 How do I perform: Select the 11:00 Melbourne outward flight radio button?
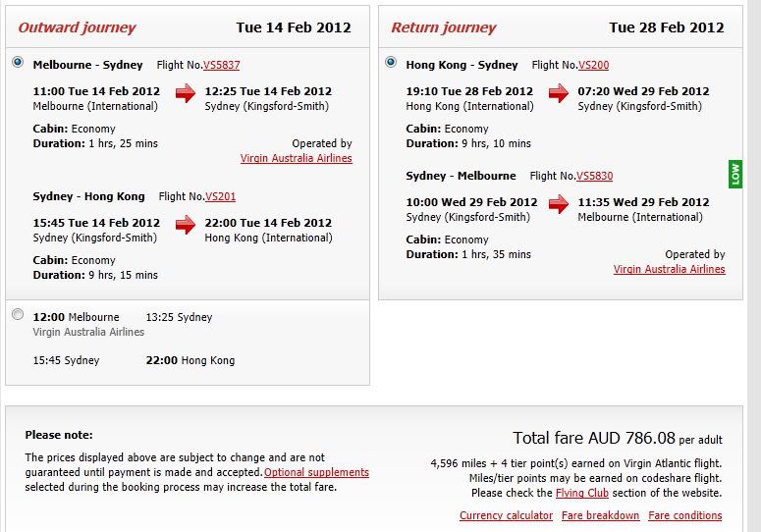18,62
